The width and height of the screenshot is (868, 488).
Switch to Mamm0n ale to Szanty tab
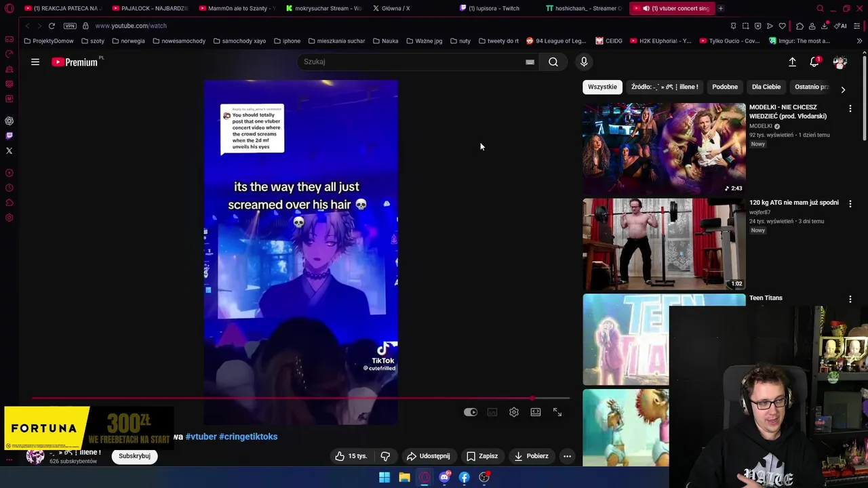[x=237, y=8]
